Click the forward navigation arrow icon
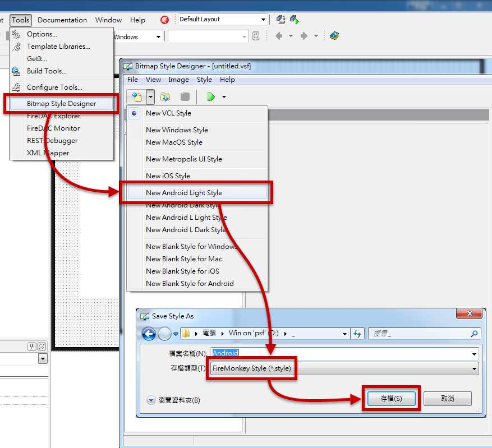Image resolution: width=492 pixels, height=448 pixels. tap(304, 36)
